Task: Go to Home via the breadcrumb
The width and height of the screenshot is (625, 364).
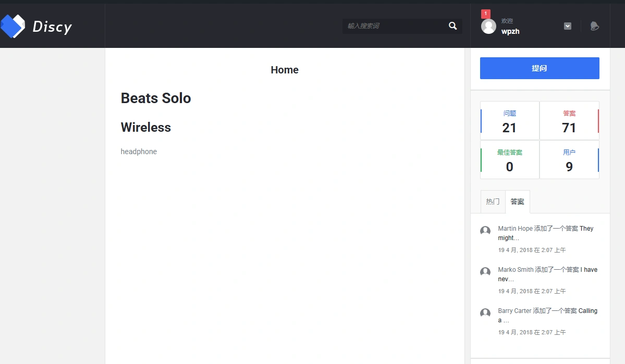Action: (284, 70)
